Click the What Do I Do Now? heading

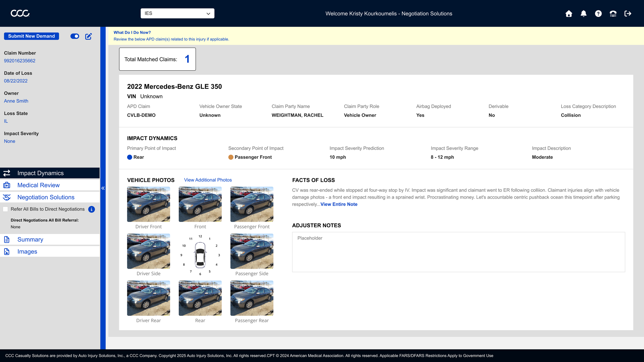pyautogui.click(x=132, y=32)
